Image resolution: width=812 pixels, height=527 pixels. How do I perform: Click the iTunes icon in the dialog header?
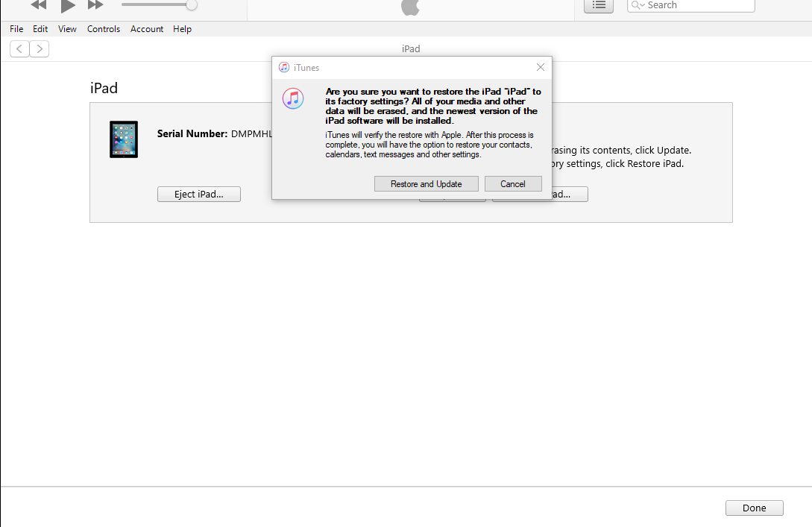point(284,67)
